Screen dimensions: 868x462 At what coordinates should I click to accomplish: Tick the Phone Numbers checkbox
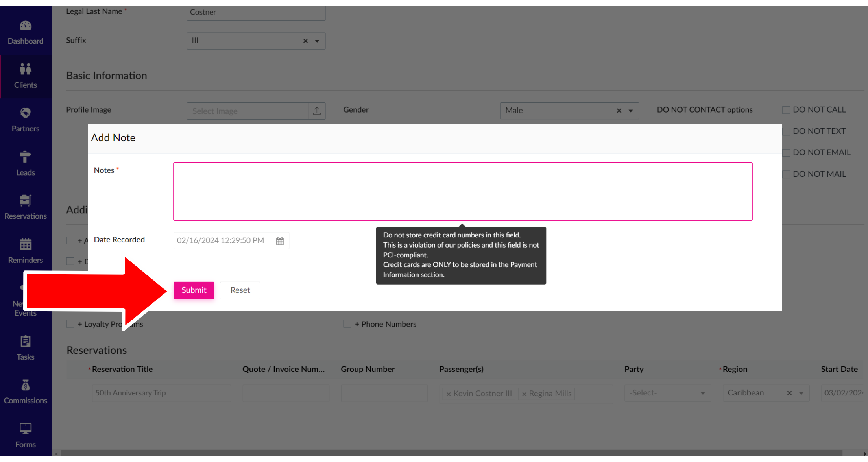pyautogui.click(x=347, y=324)
